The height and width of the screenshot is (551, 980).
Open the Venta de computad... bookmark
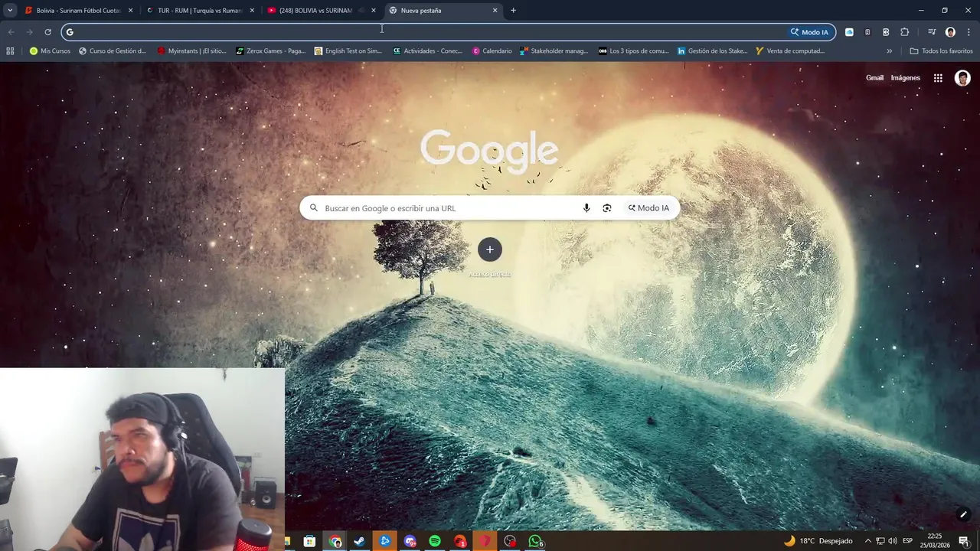(x=790, y=51)
